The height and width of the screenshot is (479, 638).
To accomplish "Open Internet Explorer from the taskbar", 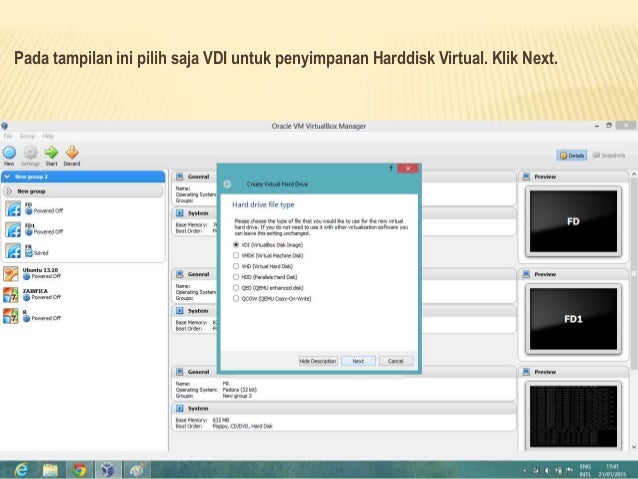I will [21, 470].
